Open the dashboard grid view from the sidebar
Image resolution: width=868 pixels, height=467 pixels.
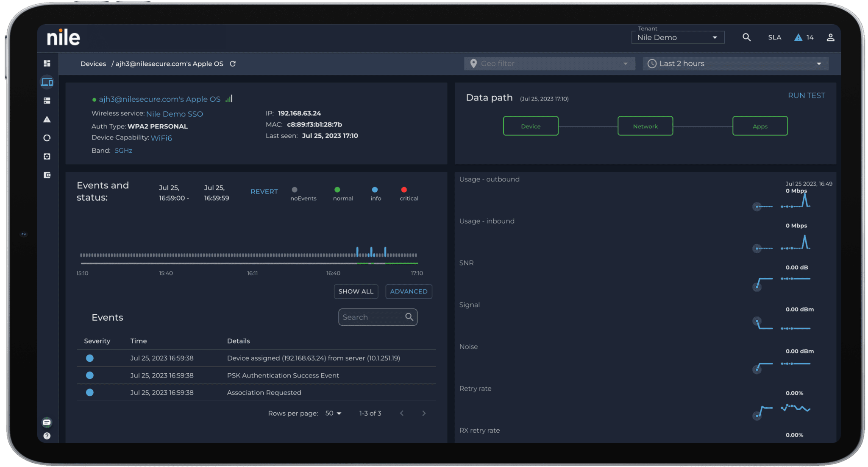point(47,63)
